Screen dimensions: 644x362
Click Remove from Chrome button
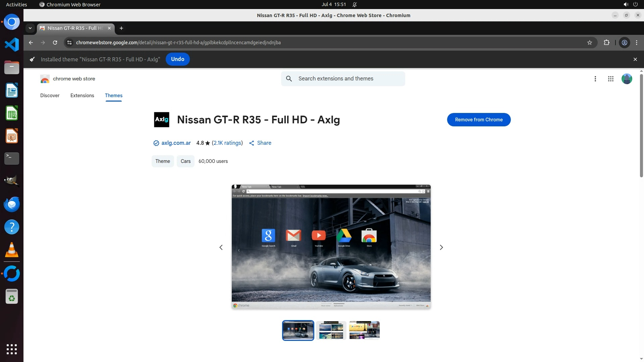coord(479,120)
